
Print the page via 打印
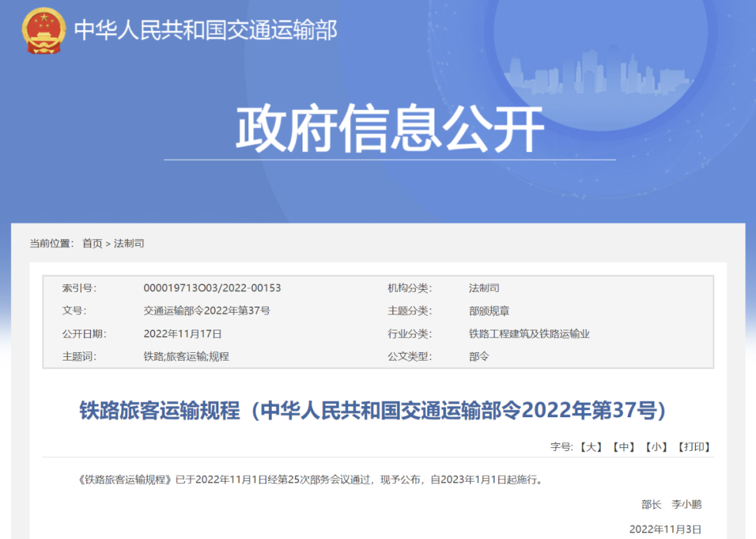pos(694,447)
